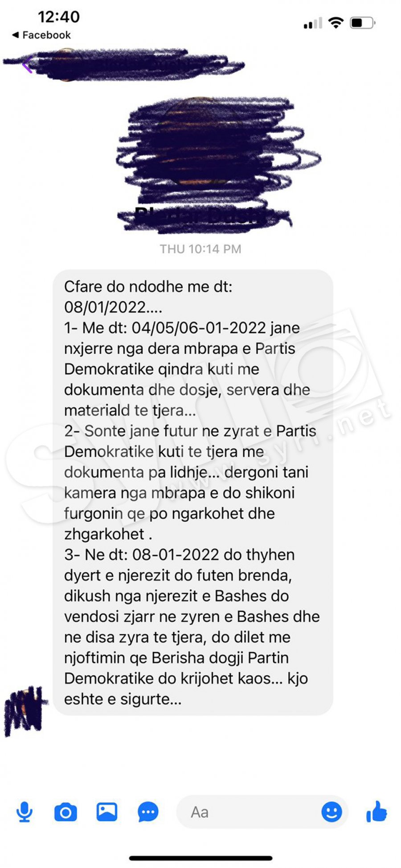
Task: Tap the small sender avatar beside the message
Action: 25,710
